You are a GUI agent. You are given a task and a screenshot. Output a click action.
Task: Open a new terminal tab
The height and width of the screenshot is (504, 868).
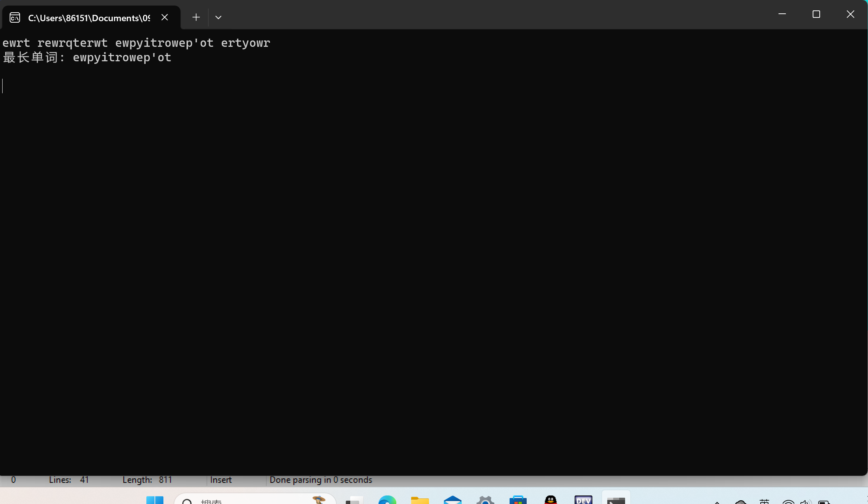click(196, 17)
